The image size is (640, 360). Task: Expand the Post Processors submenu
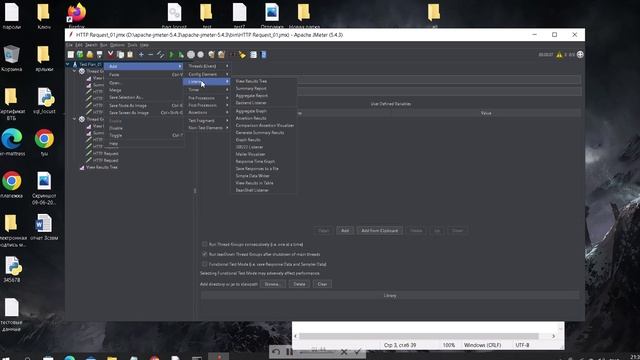[208, 105]
